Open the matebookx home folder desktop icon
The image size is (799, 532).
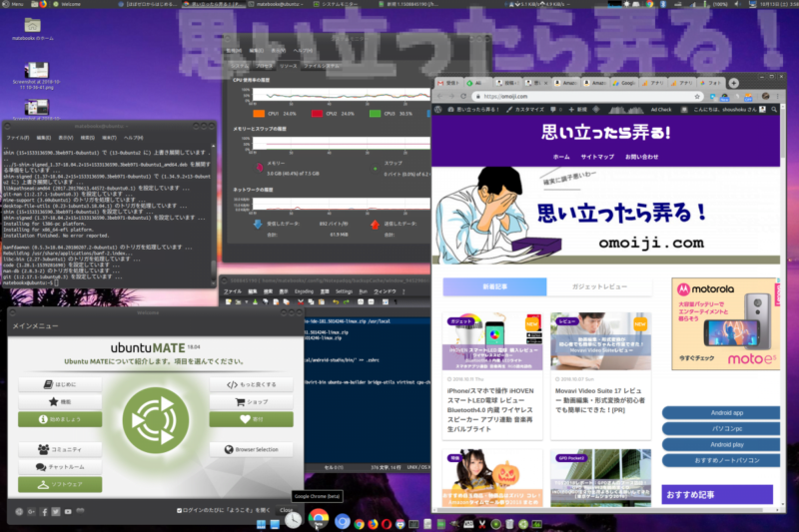32,29
